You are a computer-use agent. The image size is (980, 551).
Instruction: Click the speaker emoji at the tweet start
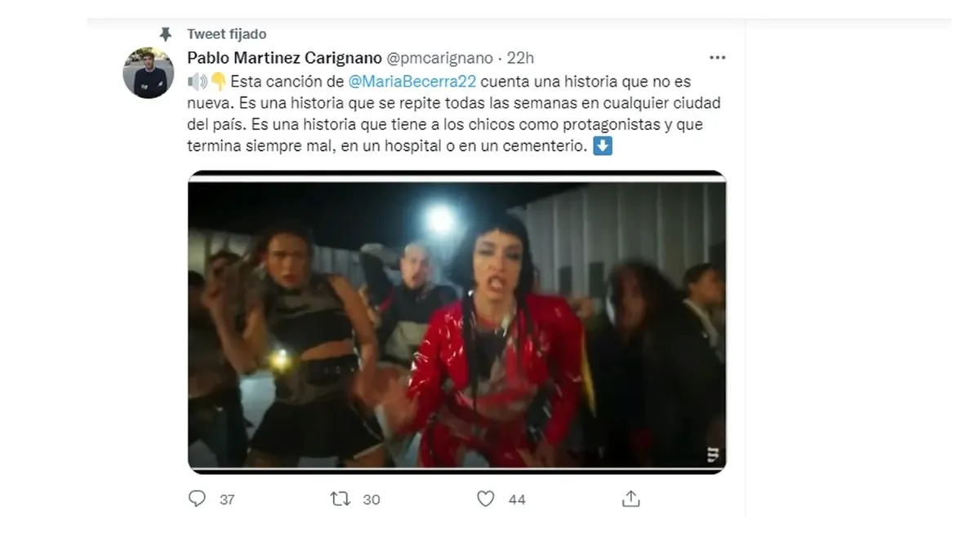(x=197, y=81)
